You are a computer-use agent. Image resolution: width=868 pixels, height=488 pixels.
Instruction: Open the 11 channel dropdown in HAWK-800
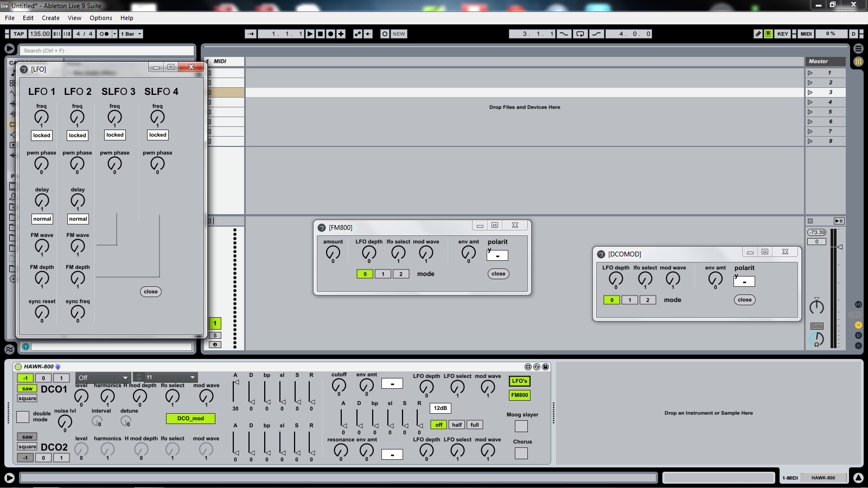point(165,377)
